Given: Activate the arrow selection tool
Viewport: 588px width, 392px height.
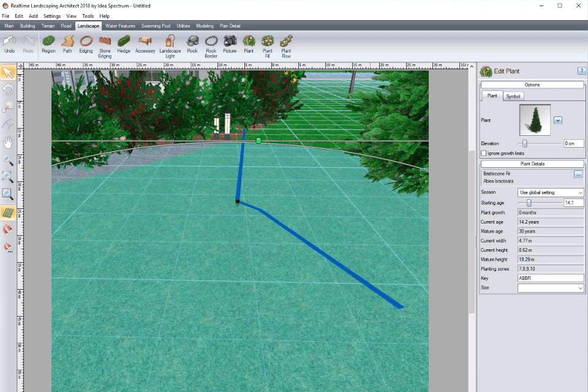Looking at the screenshot, I should (8, 73).
